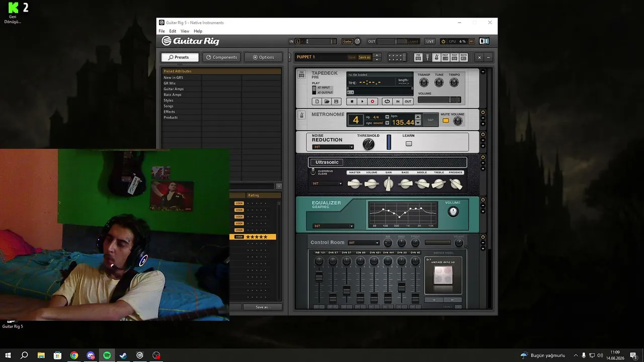Image resolution: width=644 pixels, height=362 pixels.
Task: Open the Noise Reduction preset dropdown
Action: click(x=333, y=147)
